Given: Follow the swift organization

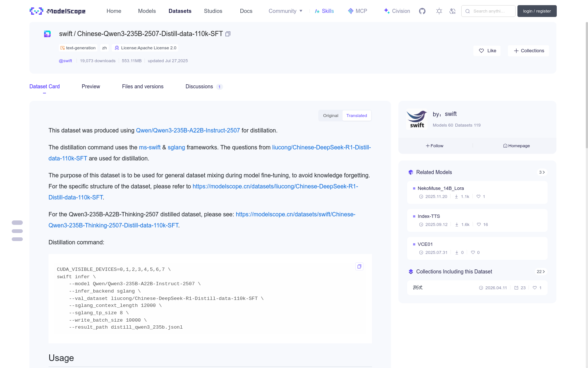Looking at the screenshot, I should click(x=435, y=146).
